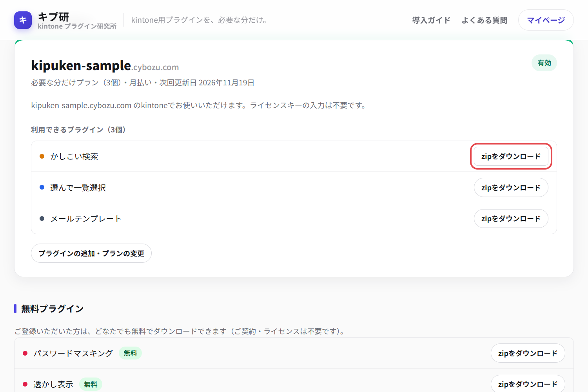
Task: Open プラグインの追加・プランの変更
Action: point(91,253)
